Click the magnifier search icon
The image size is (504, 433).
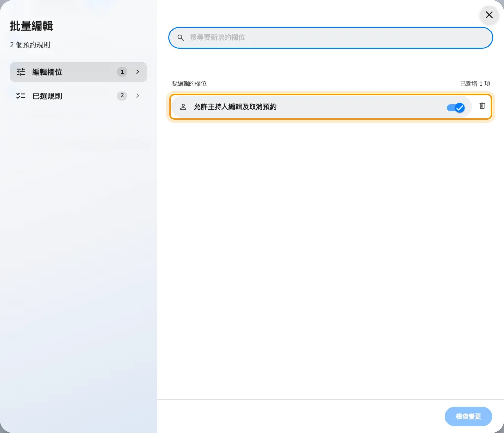point(181,38)
